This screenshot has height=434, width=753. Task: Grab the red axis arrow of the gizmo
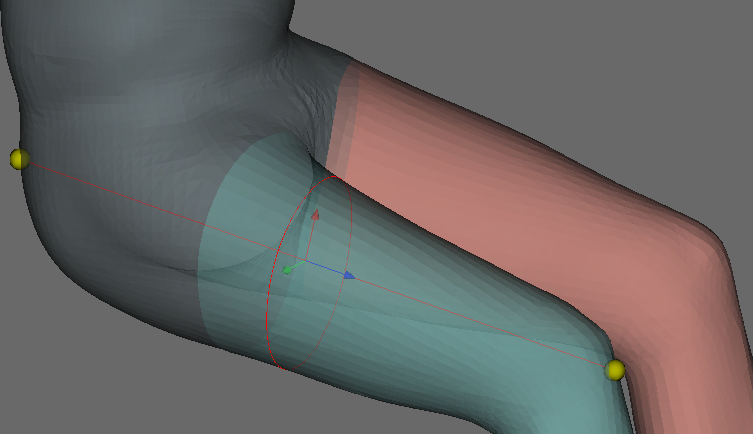(315, 215)
